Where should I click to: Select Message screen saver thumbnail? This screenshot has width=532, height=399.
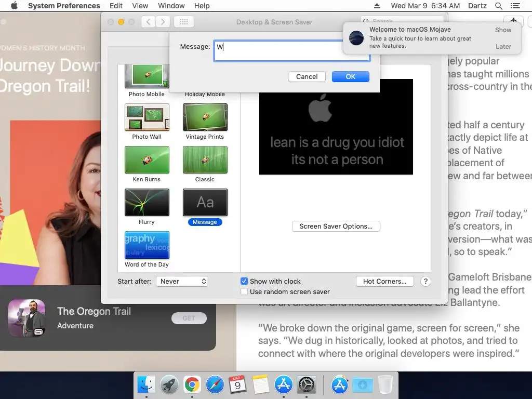pyautogui.click(x=205, y=203)
